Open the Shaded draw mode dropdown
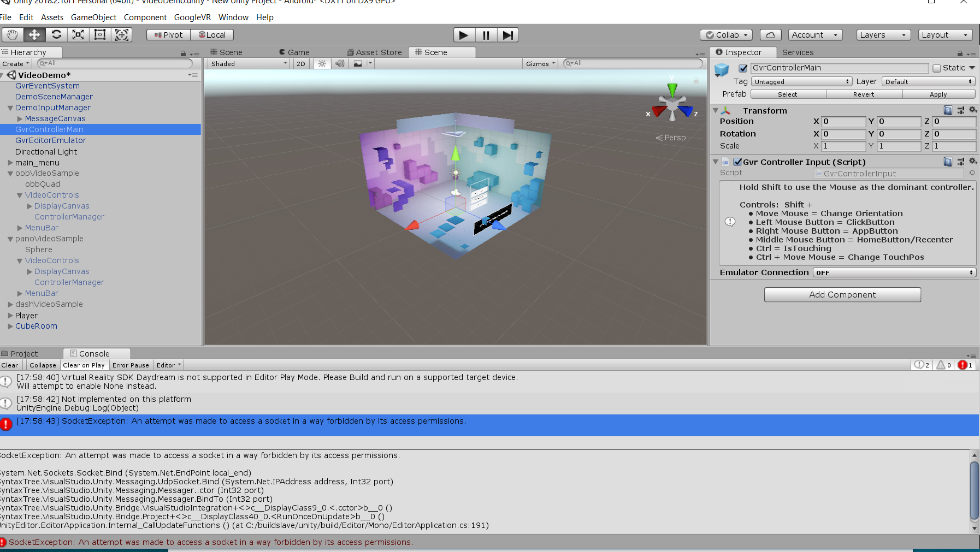The width and height of the screenshot is (980, 552). click(x=247, y=63)
